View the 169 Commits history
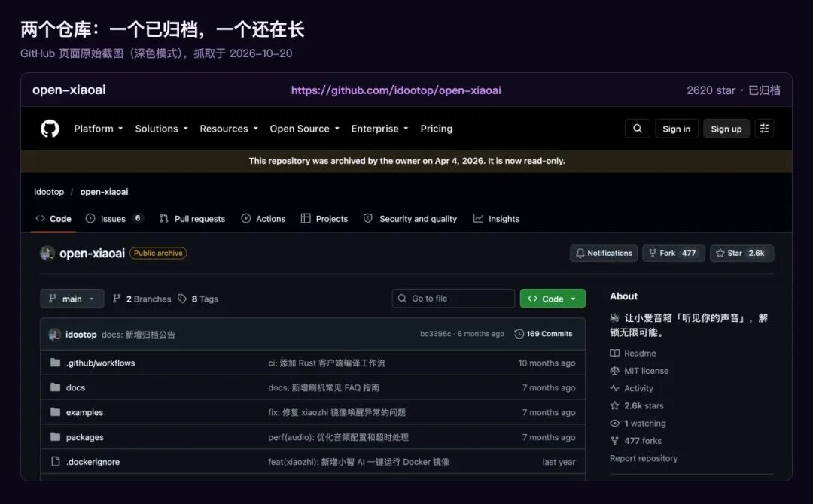This screenshot has width=813, height=504. tap(544, 334)
